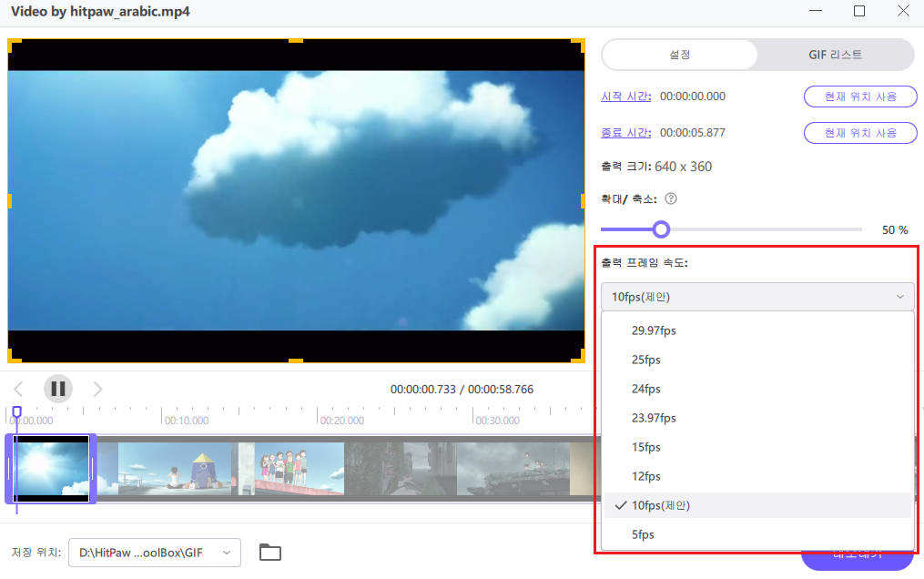This screenshot has height=579, width=924.
Task: Choose the 5fps option
Action: tap(757, 534)
